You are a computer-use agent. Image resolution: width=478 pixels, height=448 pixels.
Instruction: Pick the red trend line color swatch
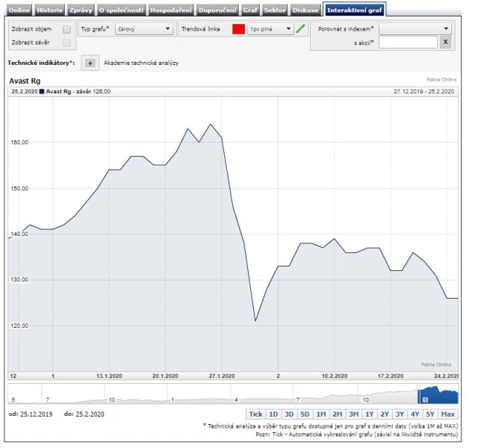(238, 29)
